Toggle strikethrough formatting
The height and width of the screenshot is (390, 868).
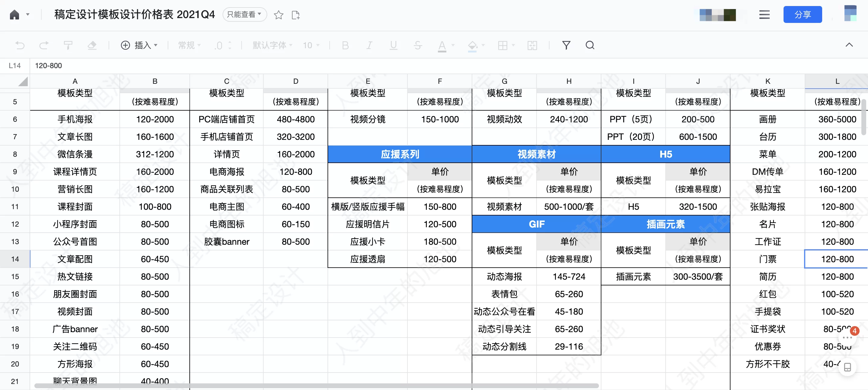(417, 45)
